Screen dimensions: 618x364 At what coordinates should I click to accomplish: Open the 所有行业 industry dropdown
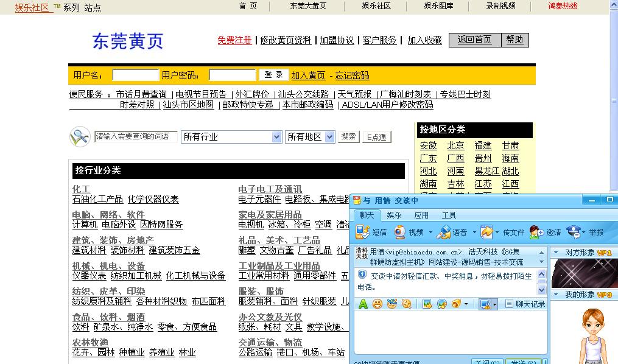click(x=276, y=137)
